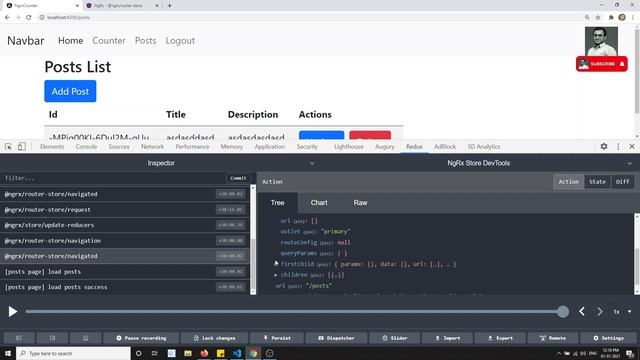Switch inspector view to State
This screenshot has width=640, height=360.
click(x=597, y=182)
